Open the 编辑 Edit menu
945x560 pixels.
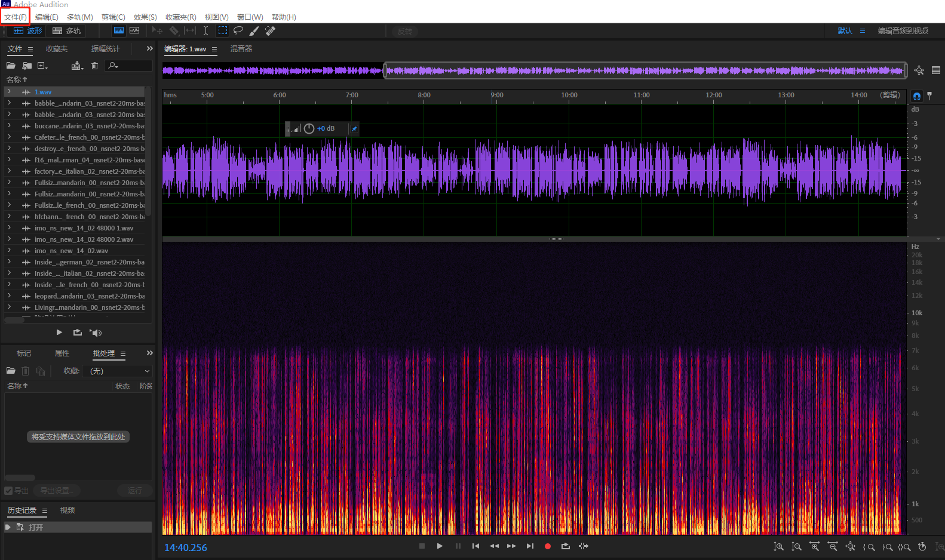(47, 17)
